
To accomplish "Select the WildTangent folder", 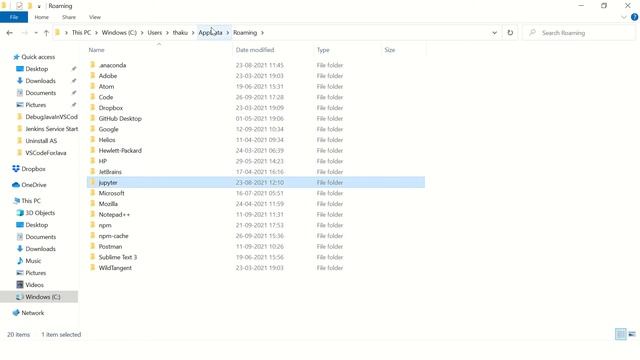I will 115,268.
